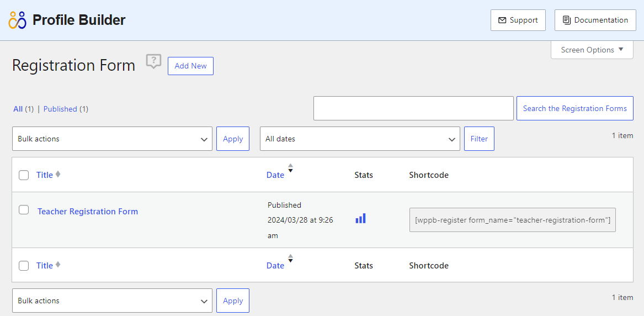Open Documentation button in header
Image resolution: width=644 pixels, height=316 pixels.
coord(595,20)
